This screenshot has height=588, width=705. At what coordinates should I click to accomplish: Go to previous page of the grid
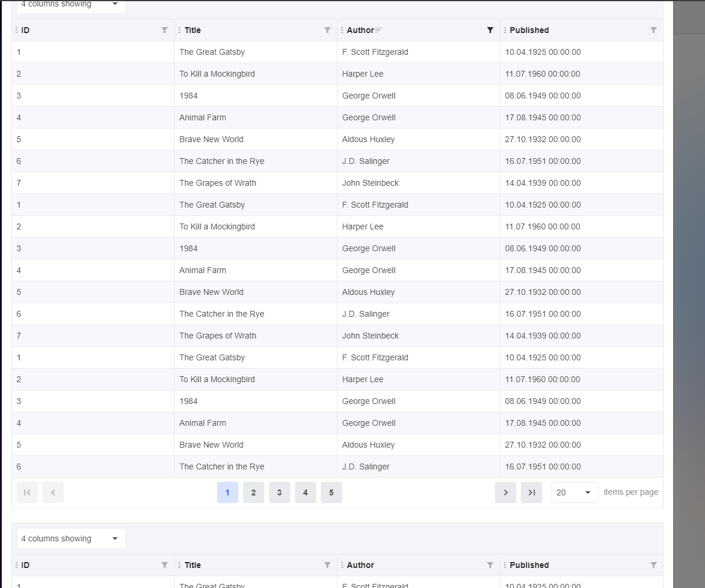click(53, 492)
